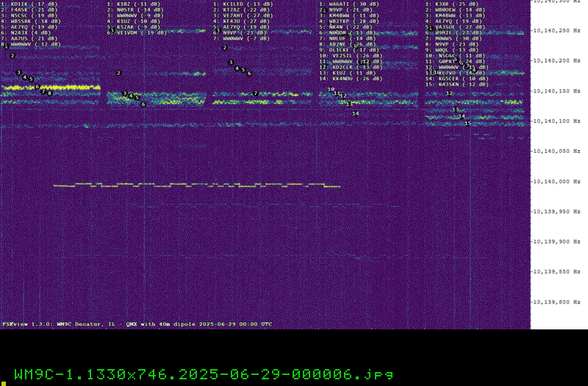Screen dimensions: 588x386
Task: Select the 10,139,950 Hz axis label
Action: (557, 212)
